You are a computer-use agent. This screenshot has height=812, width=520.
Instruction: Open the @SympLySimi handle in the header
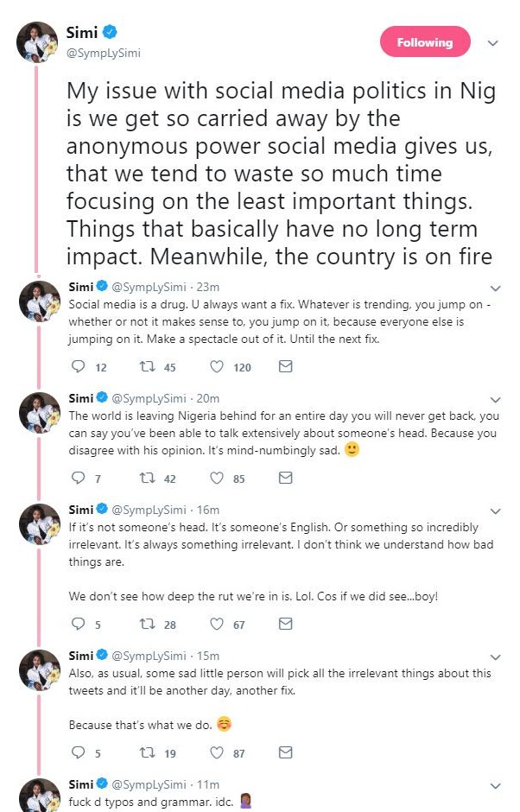103,53
